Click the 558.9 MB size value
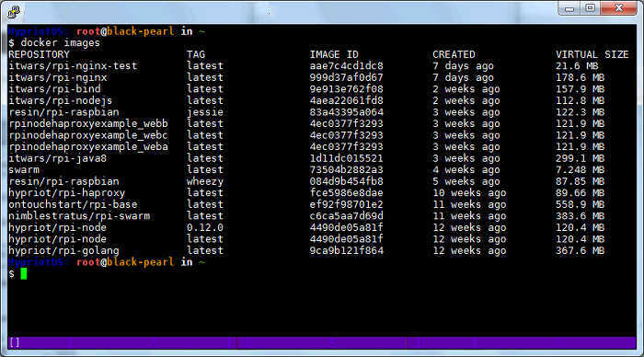Viewport: 644px width, 357px height. point(580,204)
